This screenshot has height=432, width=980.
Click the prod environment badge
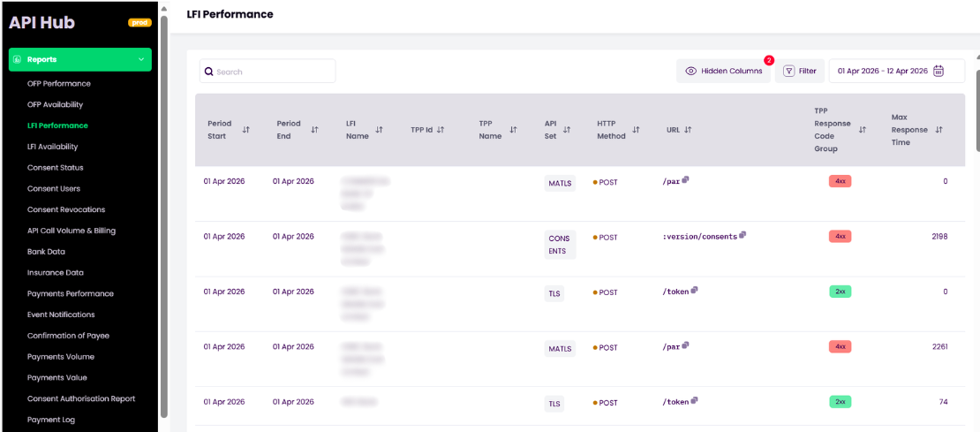pyautogui.click(x=139, y=22)
